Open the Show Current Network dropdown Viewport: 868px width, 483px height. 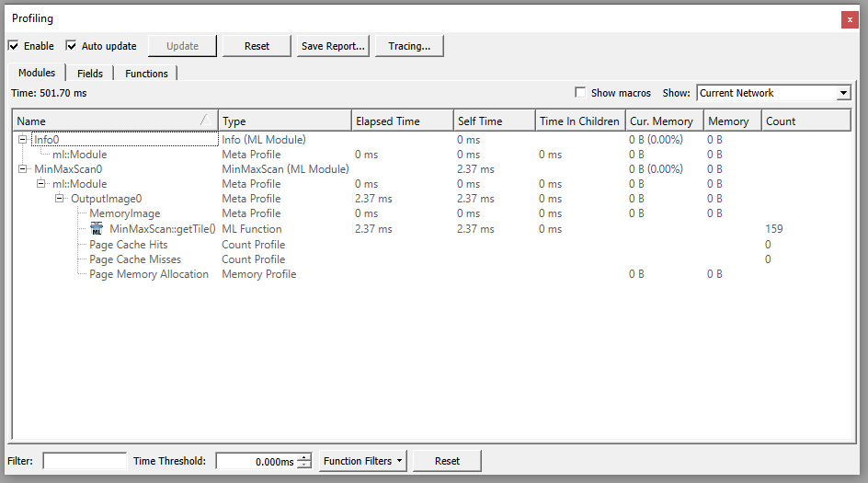pyautogui.click(x=773, y=93)
